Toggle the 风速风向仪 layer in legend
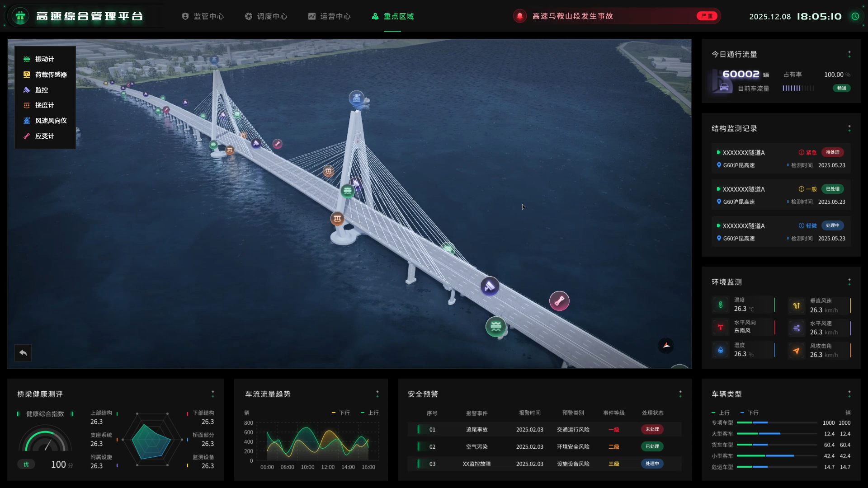This screenshot has width=868, height=488. 51,121
